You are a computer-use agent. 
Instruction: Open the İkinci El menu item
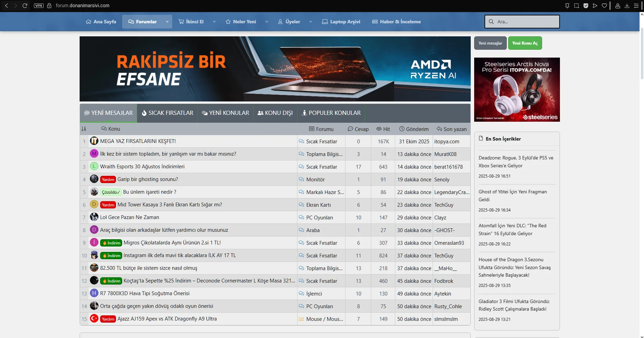(191, 22)
